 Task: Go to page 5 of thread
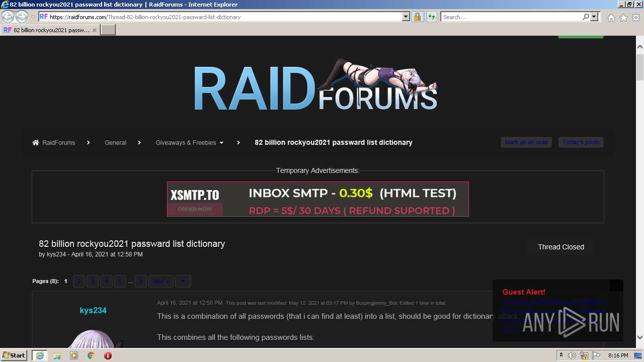click(x=120, y=281)
